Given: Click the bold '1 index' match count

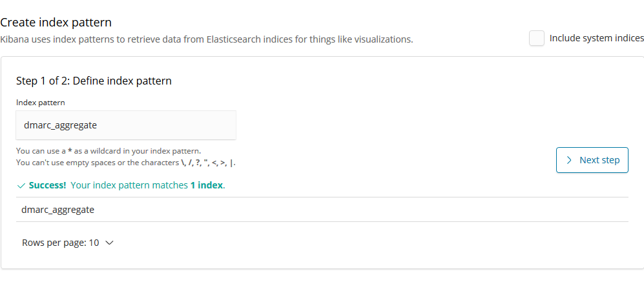Looking at the screenshot, I should [207, 185].
